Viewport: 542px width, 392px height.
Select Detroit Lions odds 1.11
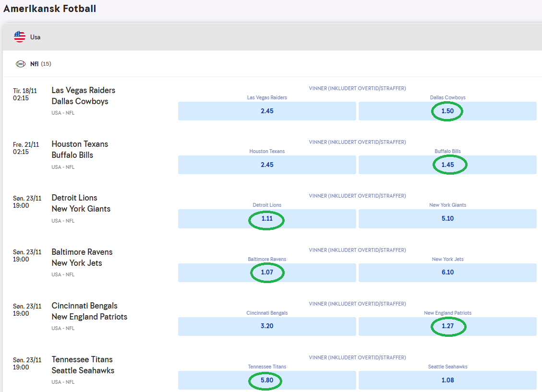point(267,219)
